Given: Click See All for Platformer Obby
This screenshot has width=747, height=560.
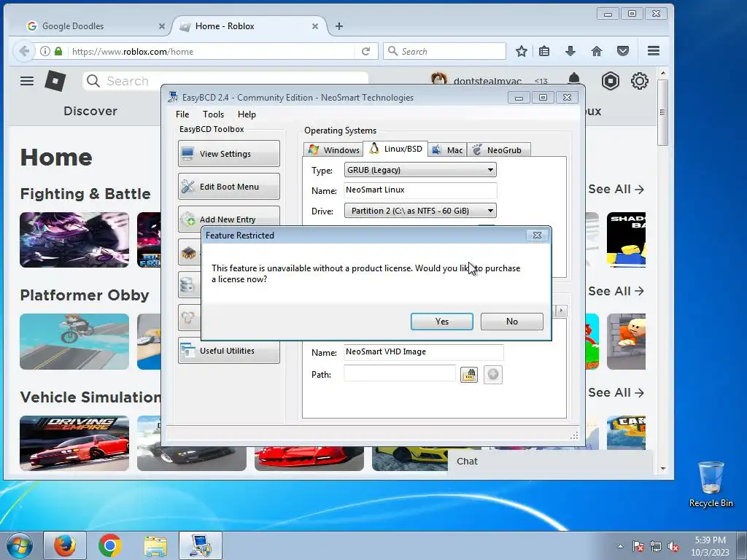Looking at the screenshot, I should 616,291.
